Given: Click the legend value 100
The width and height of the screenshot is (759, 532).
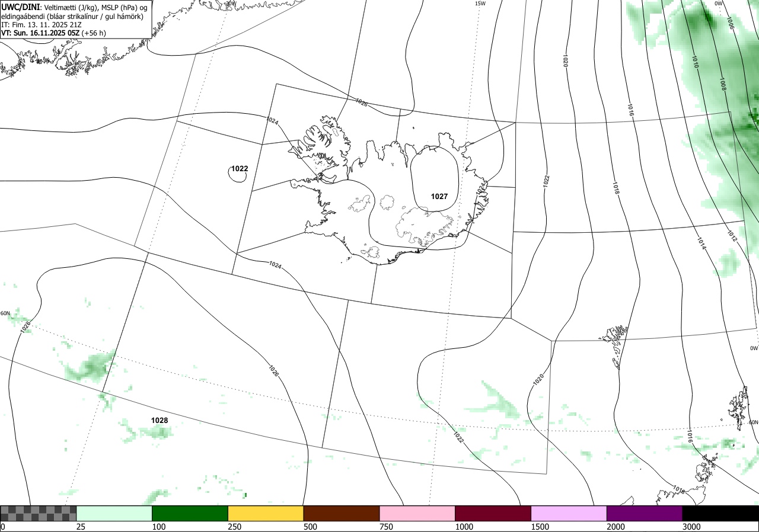Looking at the screenshot, I should [158, 527].
